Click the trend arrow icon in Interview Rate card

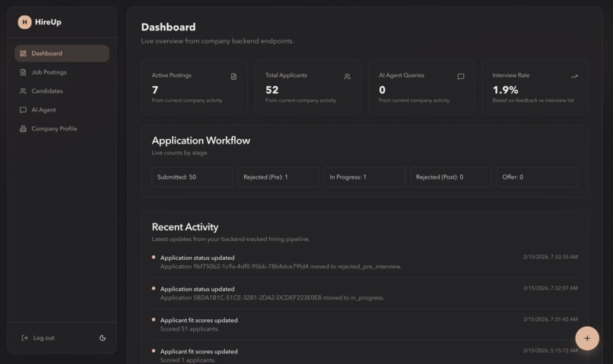[x=574, y=77]
